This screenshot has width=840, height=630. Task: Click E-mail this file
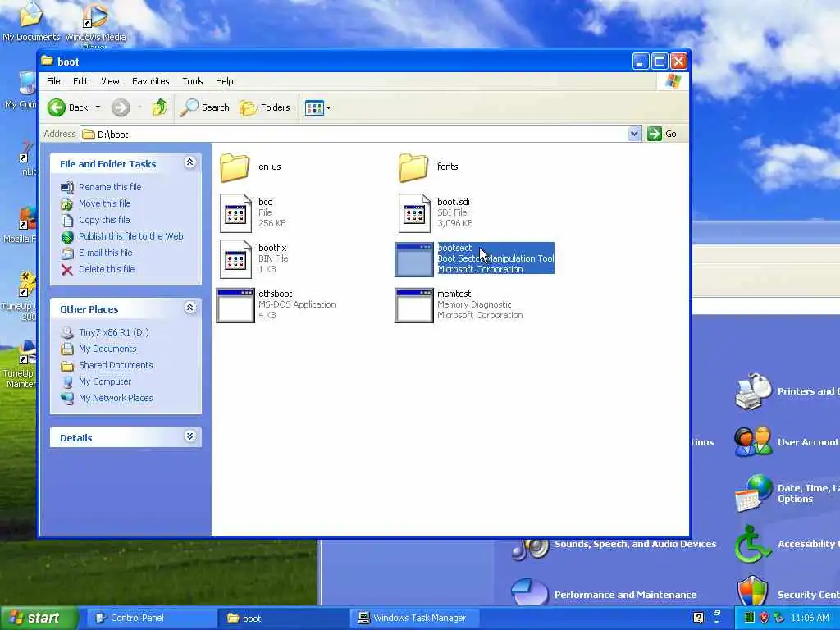106,253
